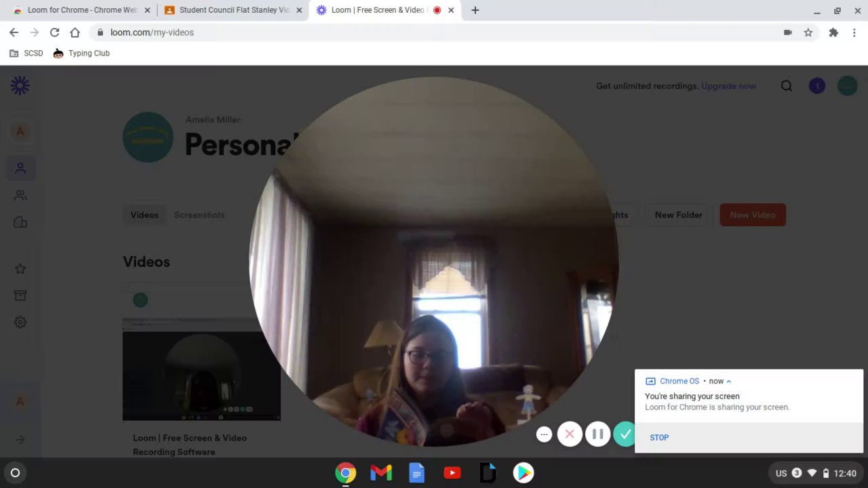This screenshot has width=868, height=488.
Task: Open Chrome from the shelf
Action: [345, 473]
